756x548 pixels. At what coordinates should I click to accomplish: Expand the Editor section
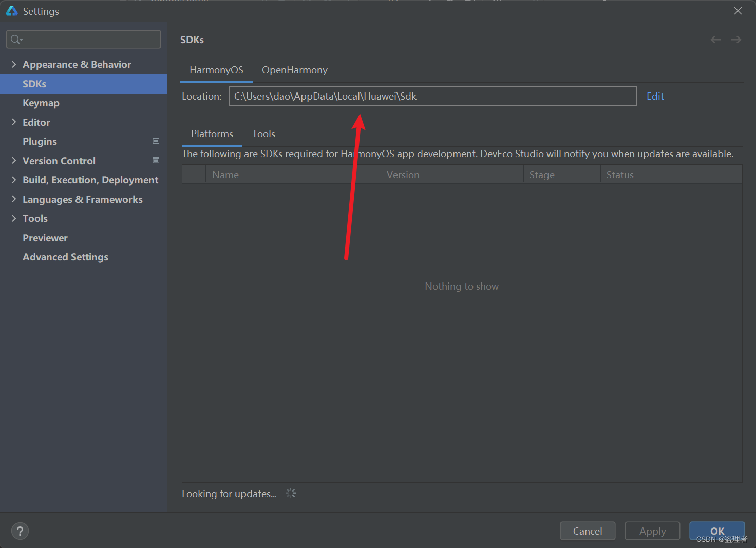coord(14,122)
